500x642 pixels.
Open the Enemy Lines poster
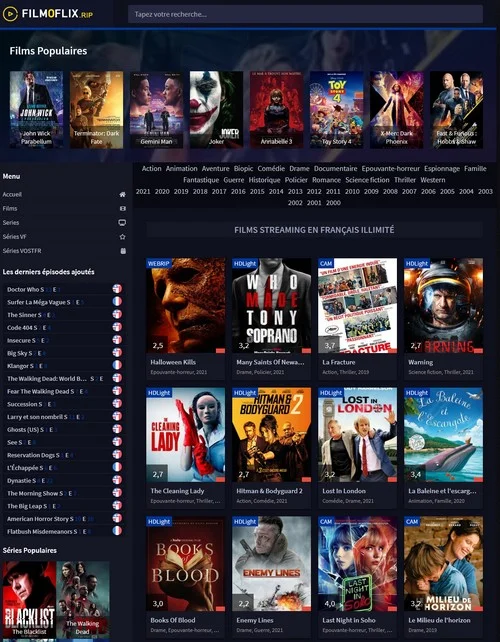tap(271, 564)
